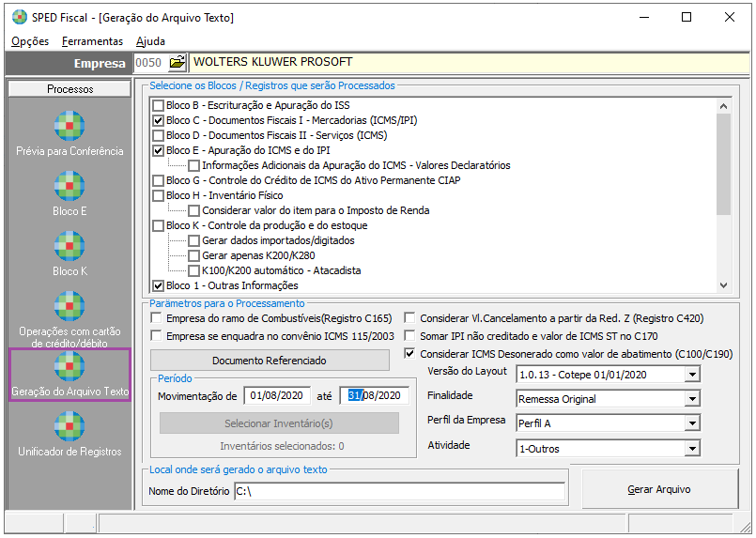Click the Nome do Diretório field
The width and height of the screenshot is (756, 538).
pyautogui.click(x=399, y=491)
